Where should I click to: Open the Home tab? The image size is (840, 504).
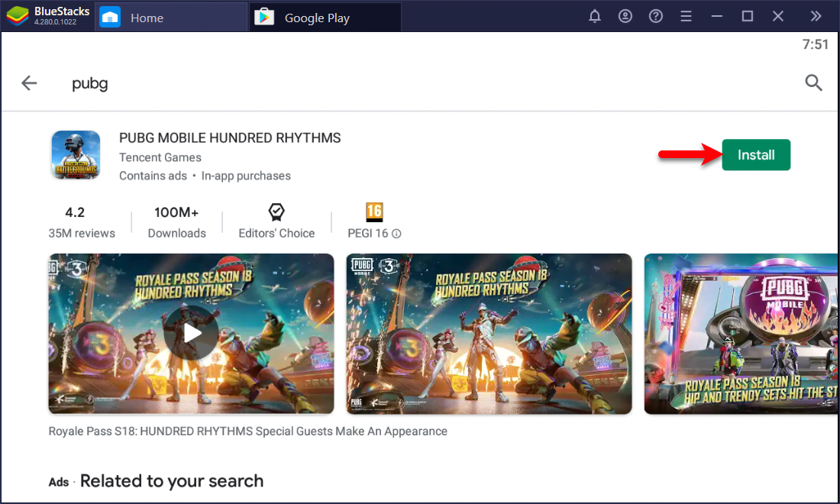(x=171, y=17)
